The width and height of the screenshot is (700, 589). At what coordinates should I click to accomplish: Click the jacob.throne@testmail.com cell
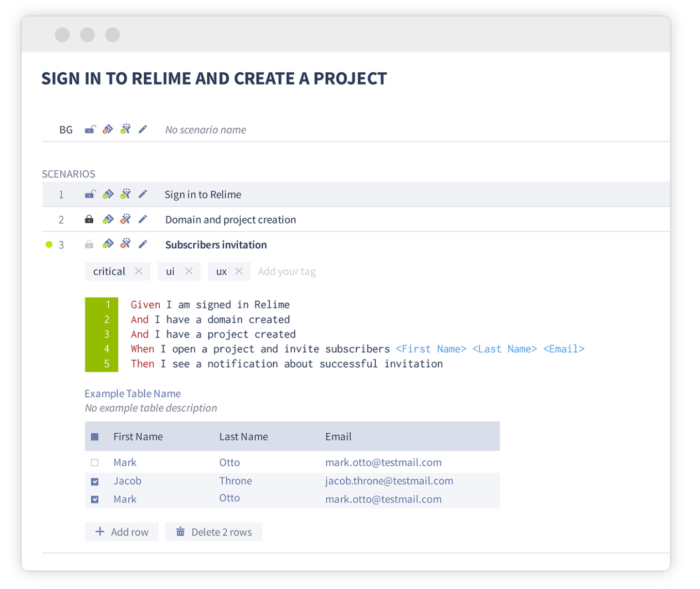coord(389,481)
